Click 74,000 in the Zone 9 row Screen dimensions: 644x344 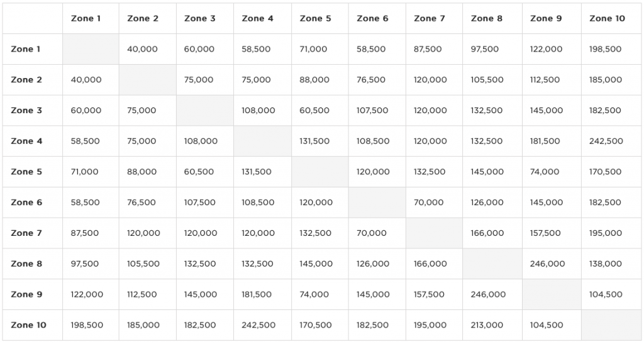[x=314, y=294]
